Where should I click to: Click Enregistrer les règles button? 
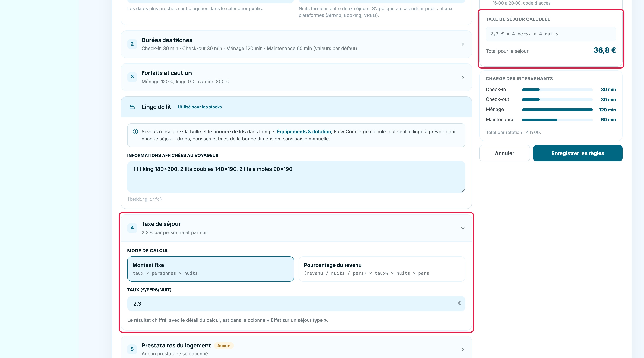click(578, 153)
